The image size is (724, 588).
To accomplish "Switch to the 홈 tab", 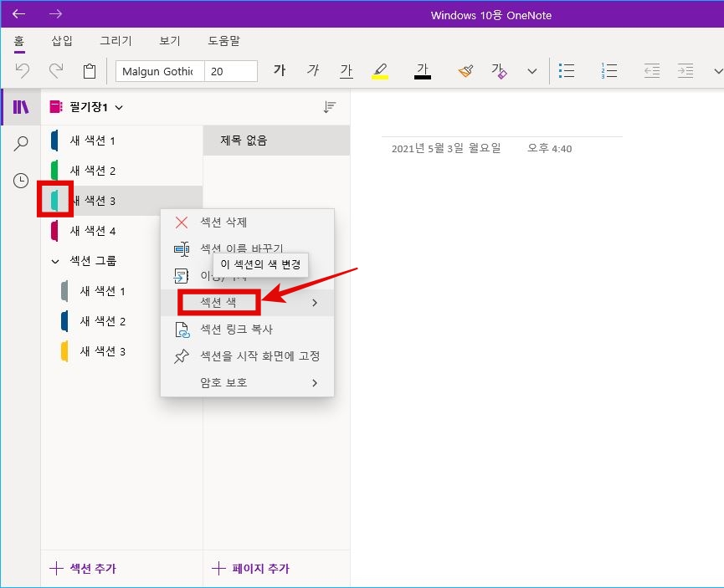I will coord(19,41).
